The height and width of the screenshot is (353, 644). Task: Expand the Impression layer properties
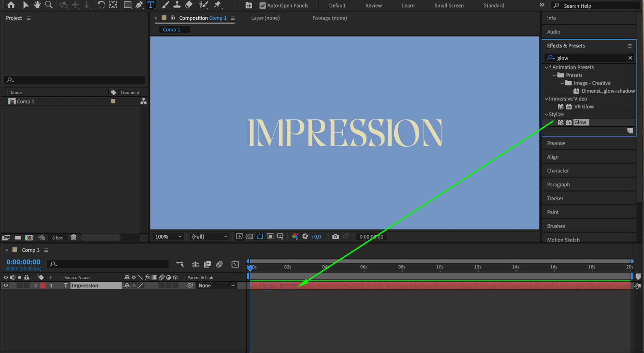coord(35,286)
